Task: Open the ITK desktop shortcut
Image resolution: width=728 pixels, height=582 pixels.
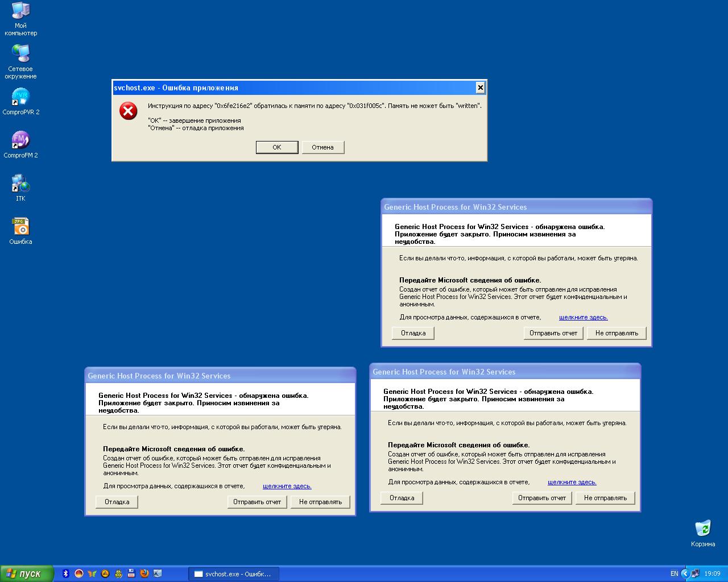Action: click(x=20, y=184)
